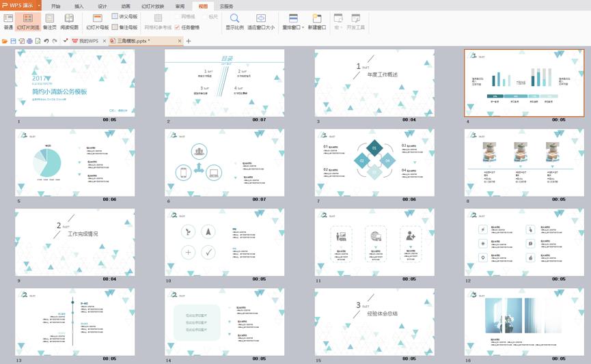The image size is (591, 364).
Task: Open the WPS 演示 application menu dropdown
Action: (38, 5)
